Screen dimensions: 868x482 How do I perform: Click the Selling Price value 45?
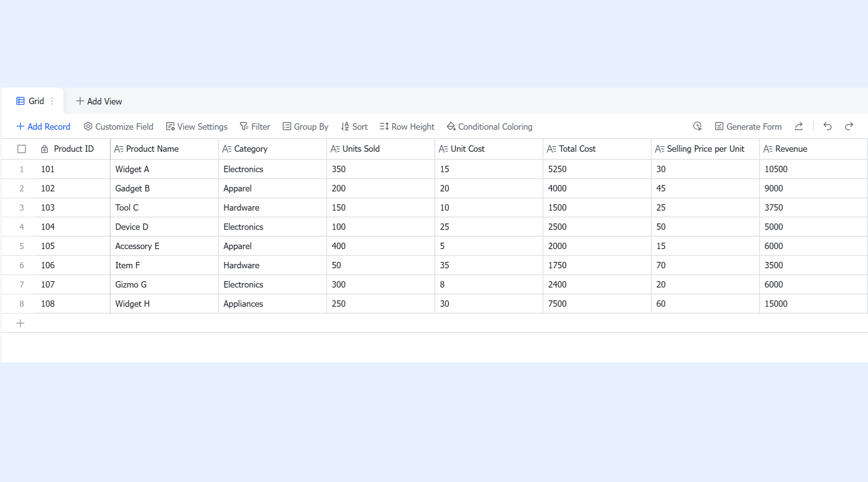point(705,188)
